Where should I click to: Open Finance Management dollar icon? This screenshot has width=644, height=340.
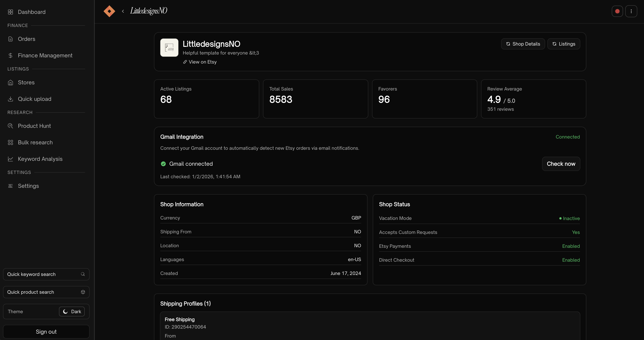tap(10, 55)
